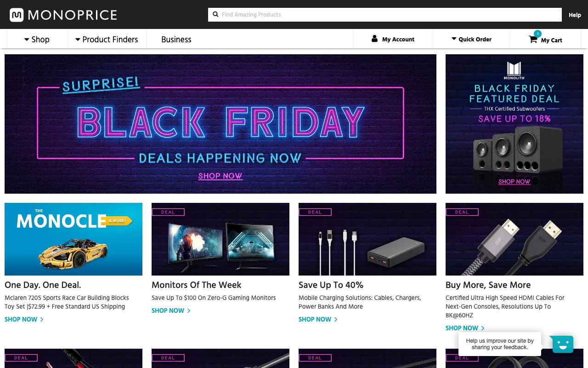The width and height of the screenshot is (588, 368).
Task: Open the Help link in header
Action: (575, 15)
